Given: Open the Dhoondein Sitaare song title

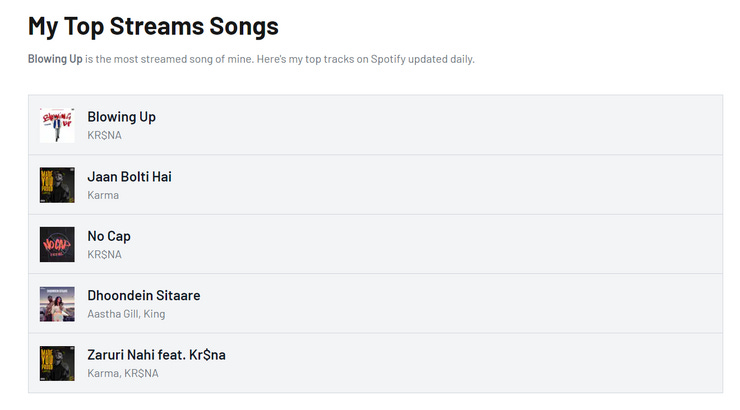Looking at the screenshot, I should [x=143, y=296].
